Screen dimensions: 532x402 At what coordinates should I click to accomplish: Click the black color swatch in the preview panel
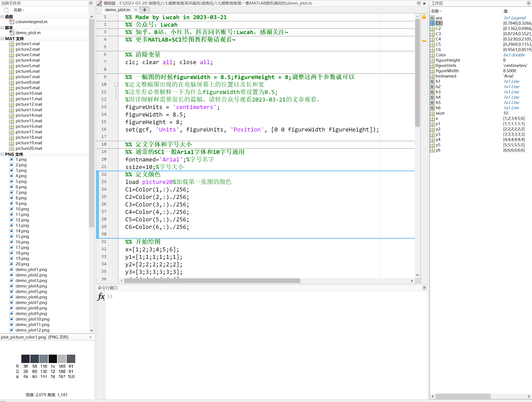click(x=53, y=358)
